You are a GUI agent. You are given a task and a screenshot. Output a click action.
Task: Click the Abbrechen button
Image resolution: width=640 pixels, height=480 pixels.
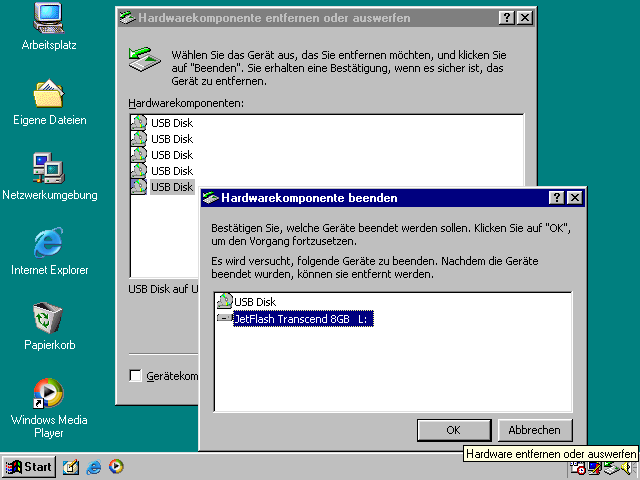(535, 430)
